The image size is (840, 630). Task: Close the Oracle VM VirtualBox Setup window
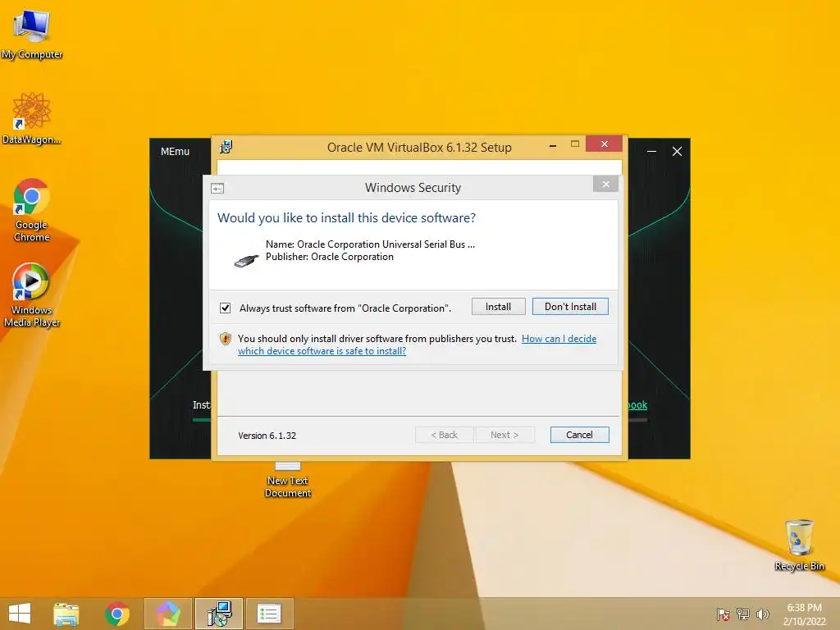605,144
